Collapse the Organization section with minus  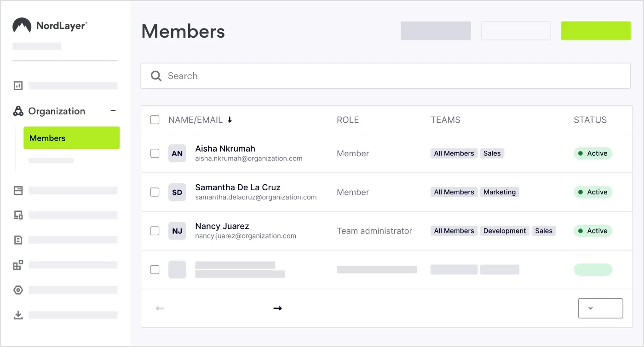[x=113, y=111]
